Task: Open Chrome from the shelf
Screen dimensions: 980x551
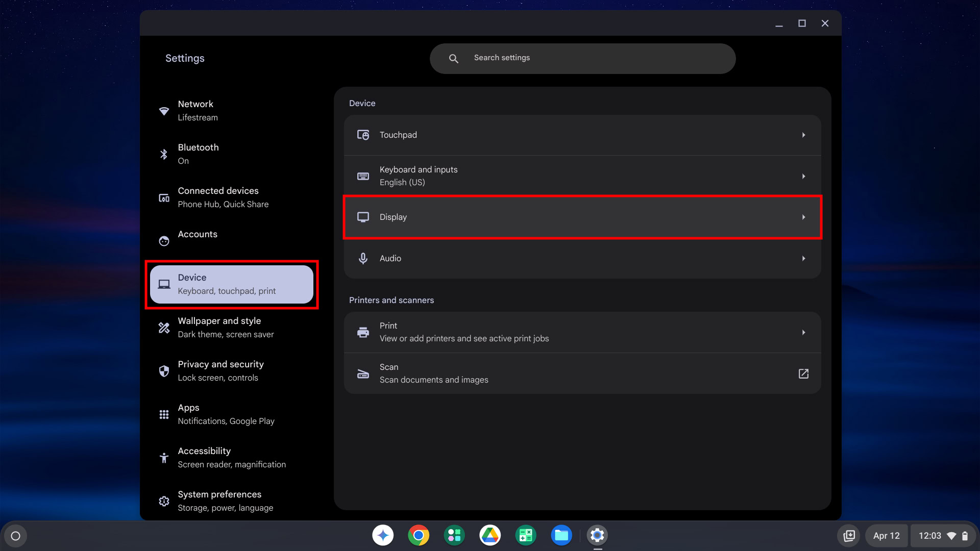Action: [x=419, y=535]
